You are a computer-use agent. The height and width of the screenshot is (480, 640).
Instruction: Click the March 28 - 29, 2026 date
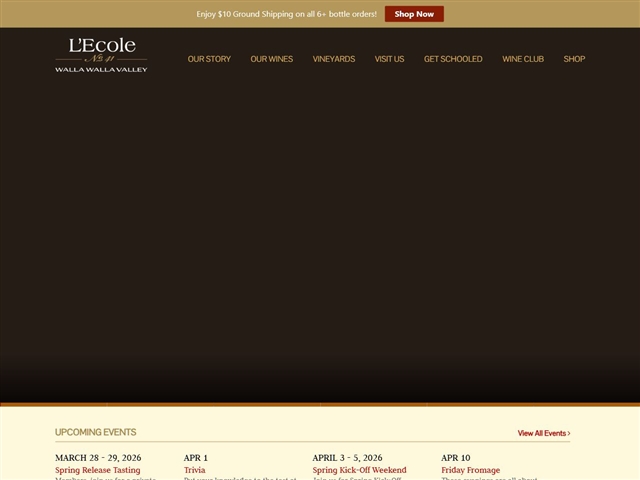(x=98, y=458)
